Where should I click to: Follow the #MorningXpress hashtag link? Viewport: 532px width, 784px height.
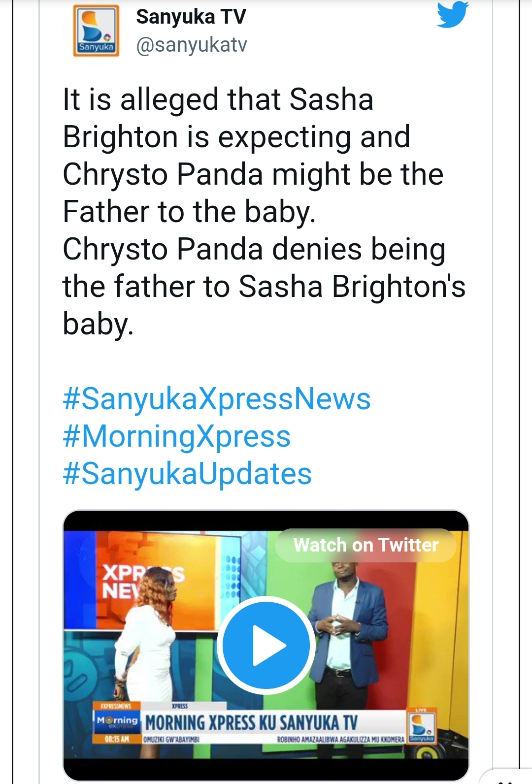tap(177, 436)
